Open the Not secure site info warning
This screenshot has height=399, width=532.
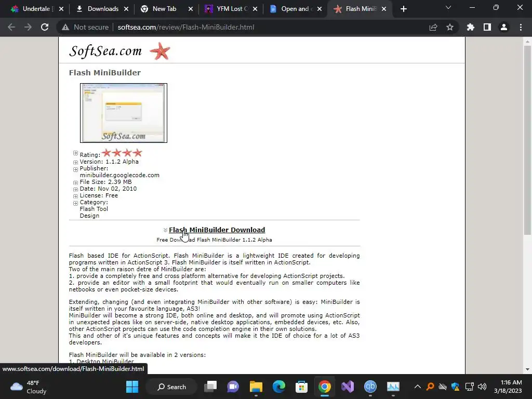click(85, 27)
